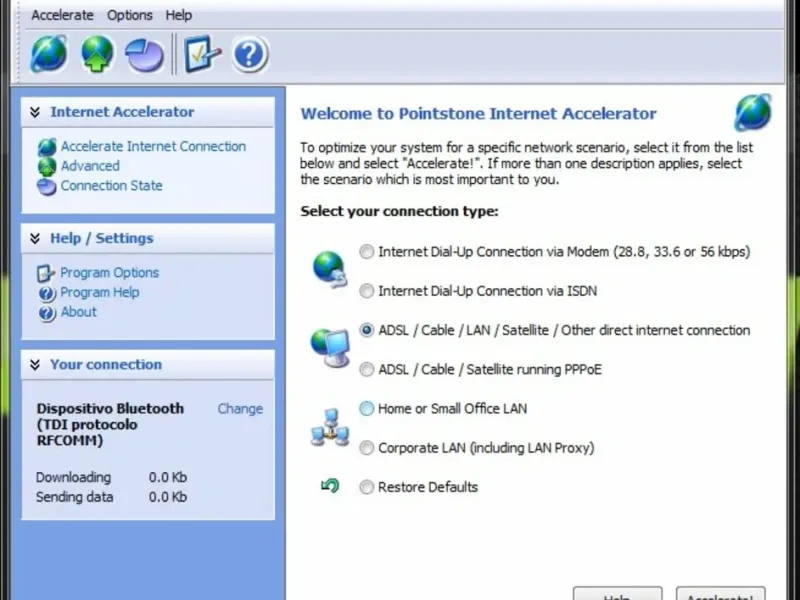
Task: Open Program Options checklist toolbar icon
Action: pyautogui.click(x=202, y=54)
